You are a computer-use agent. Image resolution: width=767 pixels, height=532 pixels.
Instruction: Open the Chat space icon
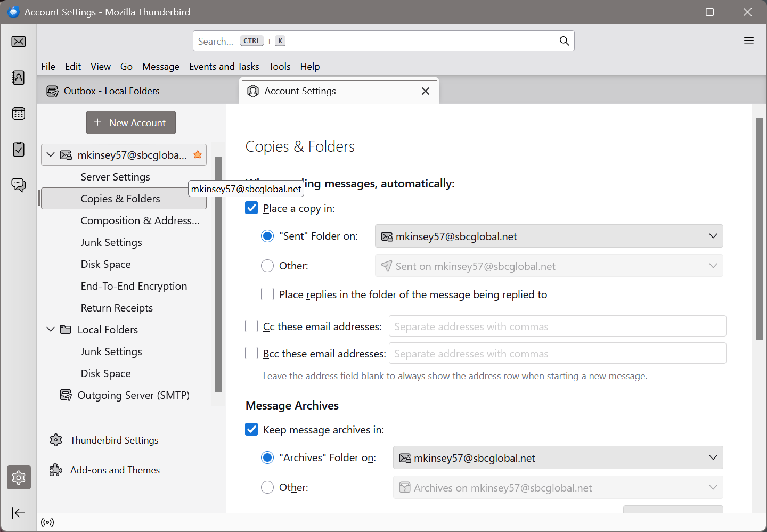click(x=19, y=185)
